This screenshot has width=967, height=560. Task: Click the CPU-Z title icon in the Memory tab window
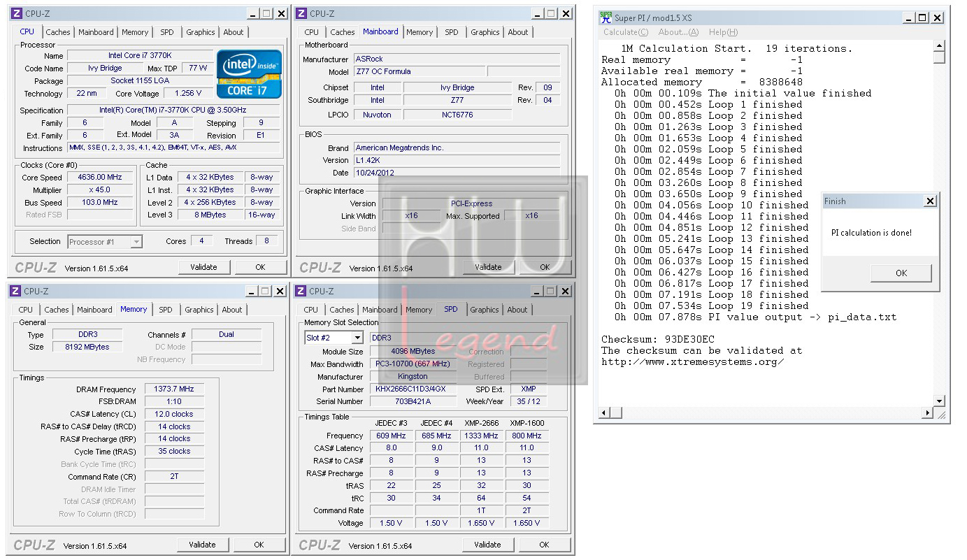(15, 291)
